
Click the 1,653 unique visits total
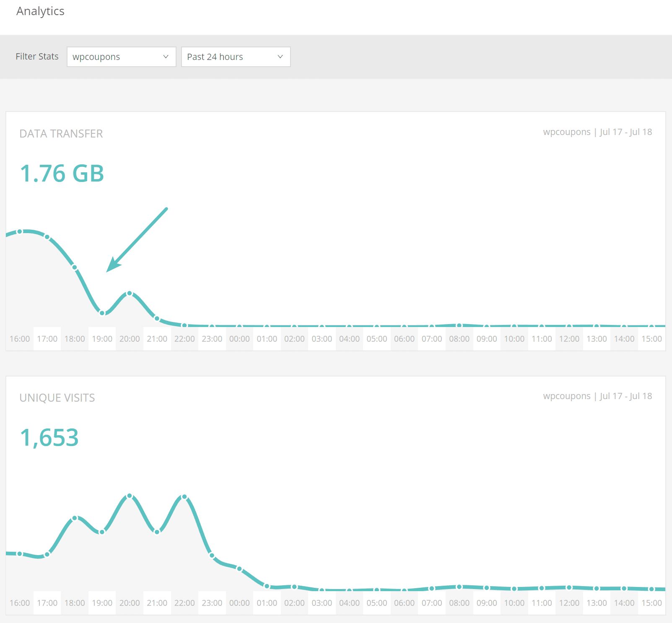[49, 438]
